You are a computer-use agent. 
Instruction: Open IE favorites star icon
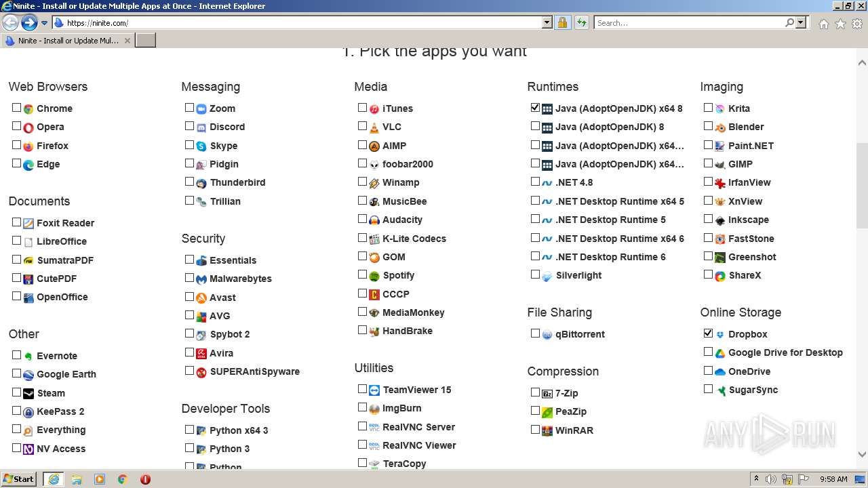840,23
